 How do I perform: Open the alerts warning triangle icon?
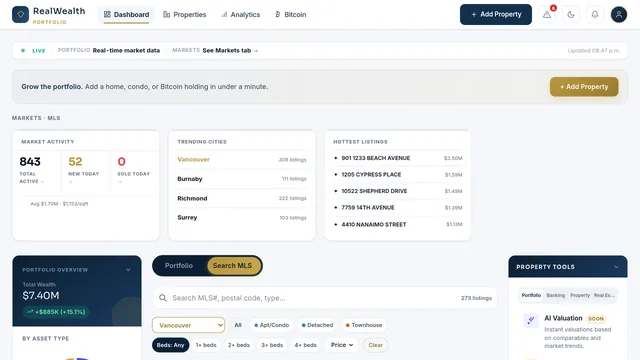tap(547, 15)
